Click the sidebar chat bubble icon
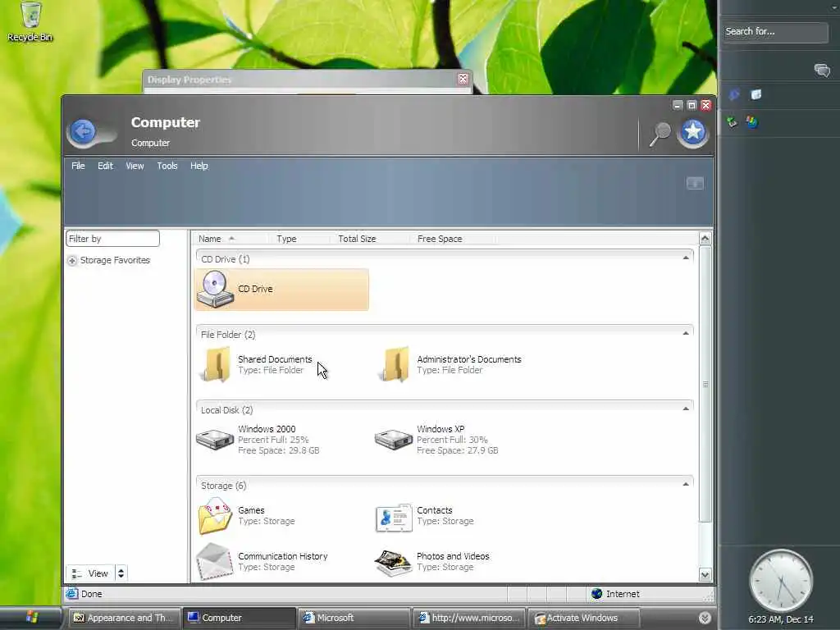Viewport: 840px width, 630px height. (x=822, y=71)
